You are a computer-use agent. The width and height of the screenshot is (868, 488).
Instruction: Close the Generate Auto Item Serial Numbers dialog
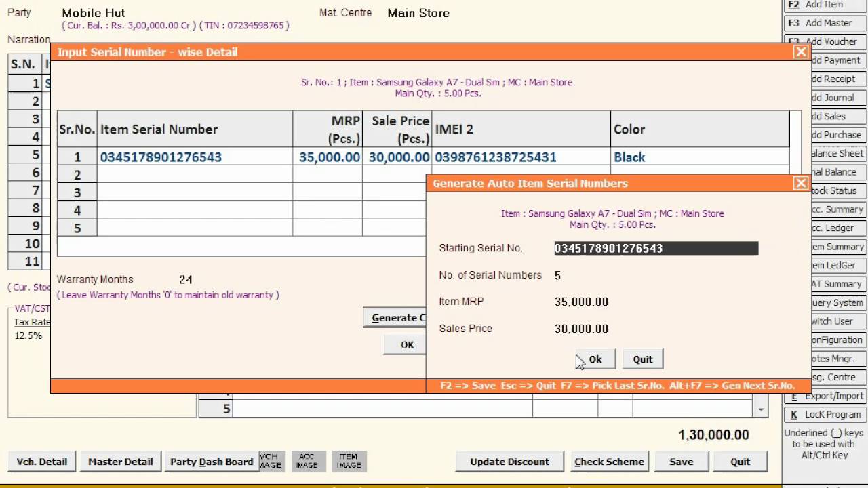801,183
